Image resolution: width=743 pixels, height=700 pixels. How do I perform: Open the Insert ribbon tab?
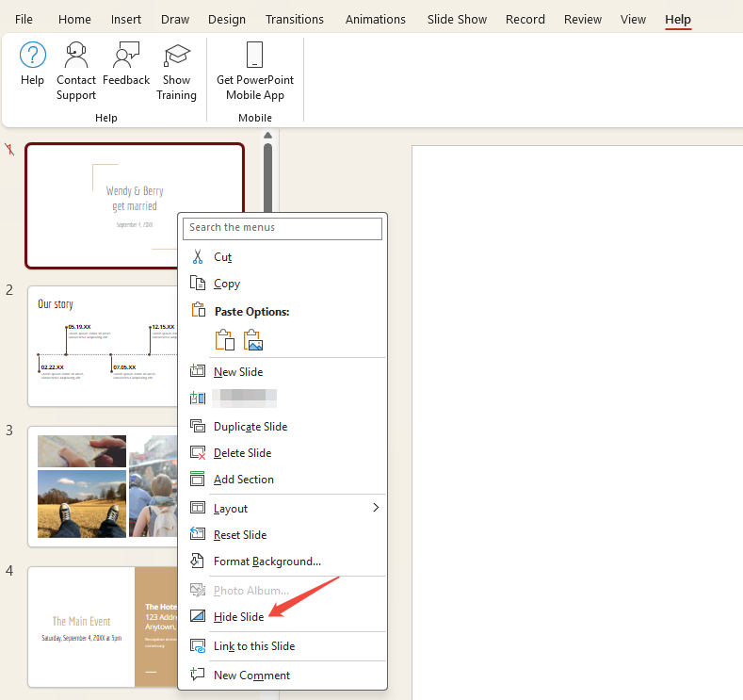pos(125,20)
